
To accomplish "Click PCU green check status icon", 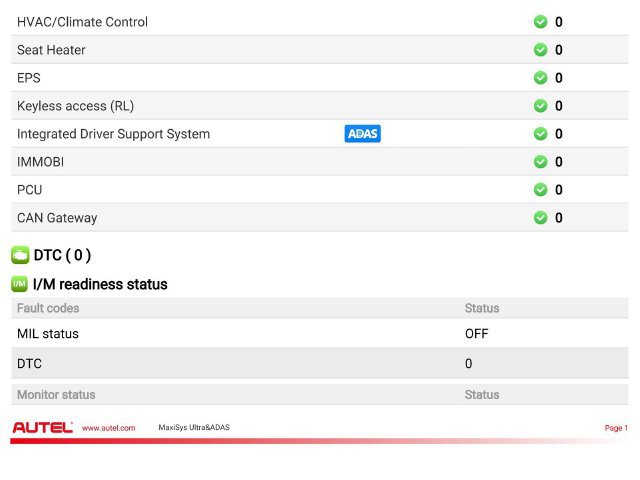I will (x=540, y=189).
